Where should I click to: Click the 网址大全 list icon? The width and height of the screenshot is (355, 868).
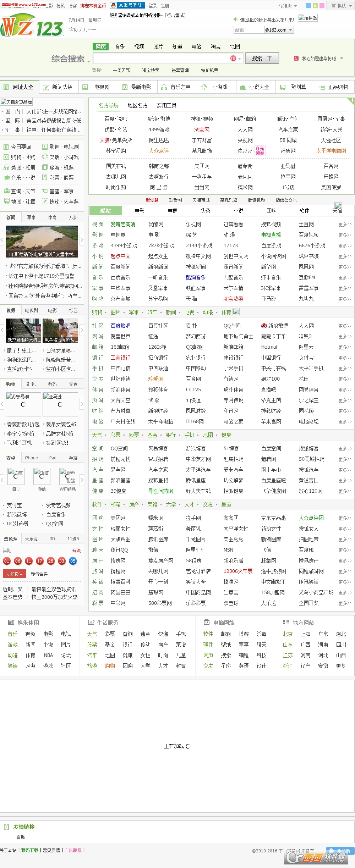tap(6, 87)
